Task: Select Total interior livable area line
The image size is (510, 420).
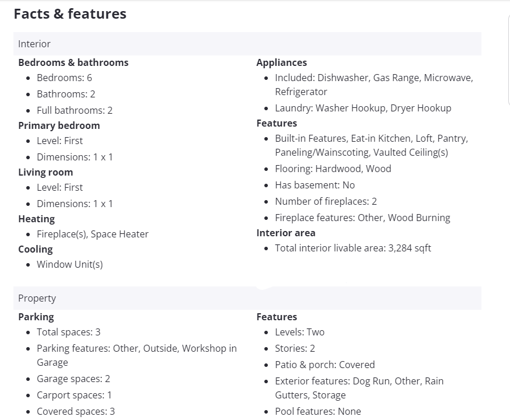Action: click(353, 248)
